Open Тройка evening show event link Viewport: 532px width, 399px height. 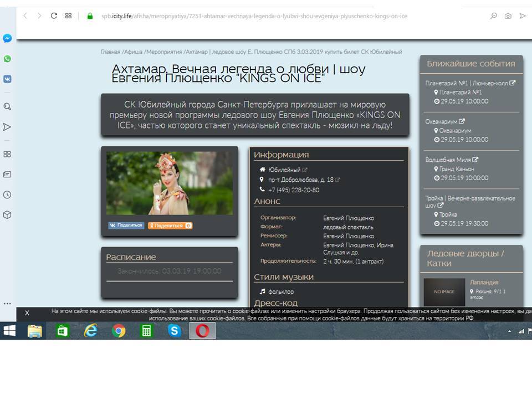point(470,202)
